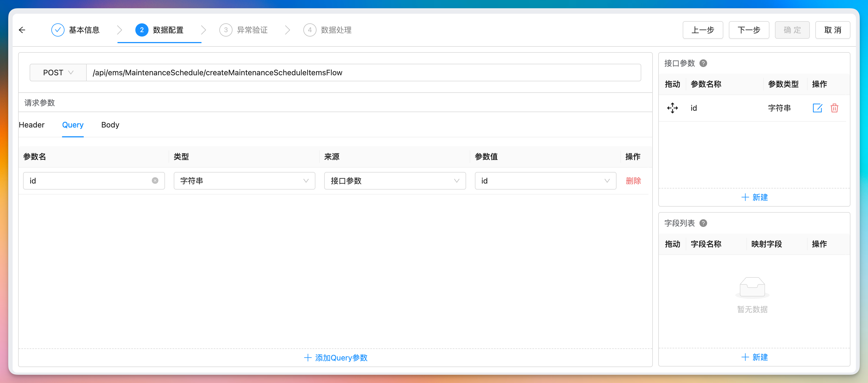Open the 字符串 type dropdown
The image size is (868, 383).
click(x=244, y=181)
